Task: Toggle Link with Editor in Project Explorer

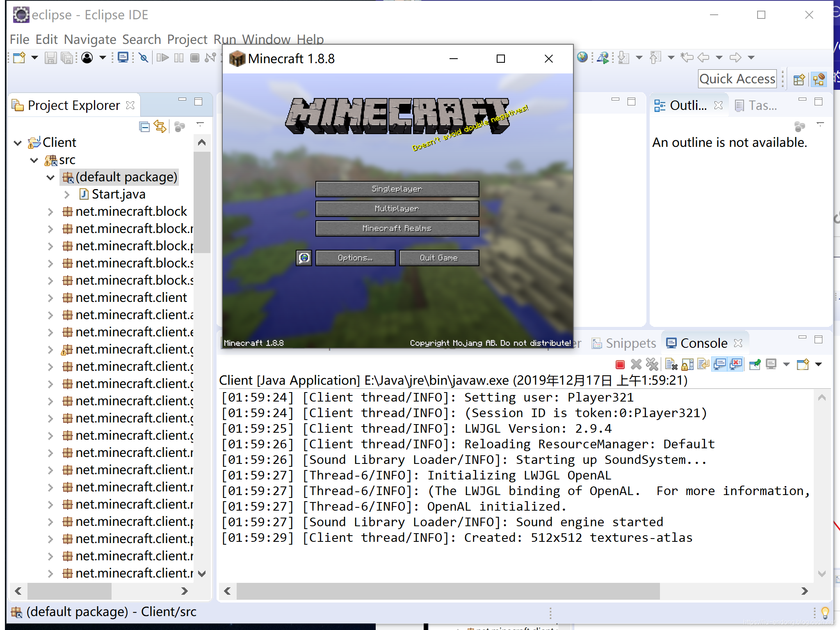Action: [x=160, y=127]
